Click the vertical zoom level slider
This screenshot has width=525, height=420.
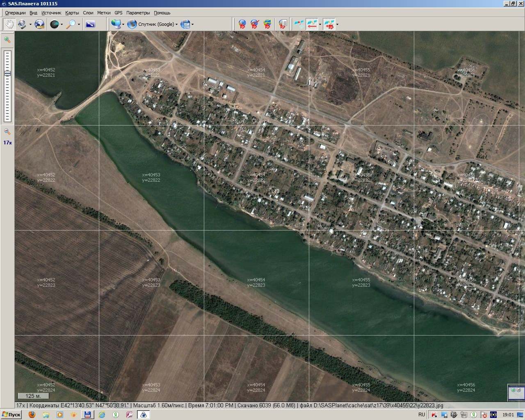coord(7,86)
